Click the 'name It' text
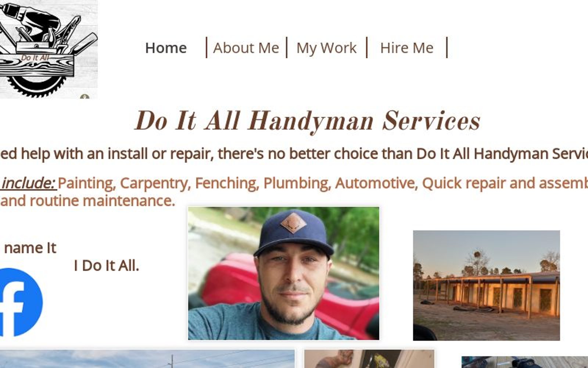588x368 pixels. click(30, 248)
